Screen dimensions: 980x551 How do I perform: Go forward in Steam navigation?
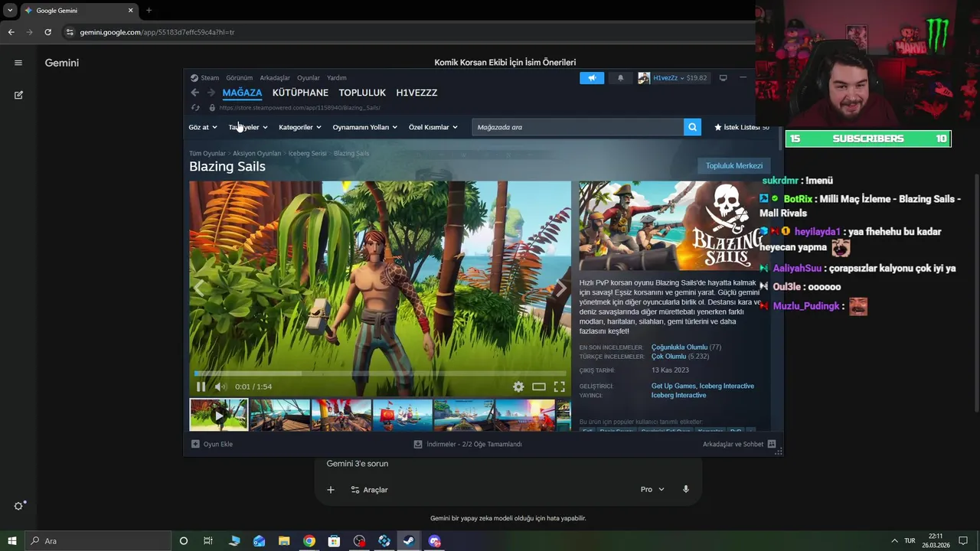point(211,93)
